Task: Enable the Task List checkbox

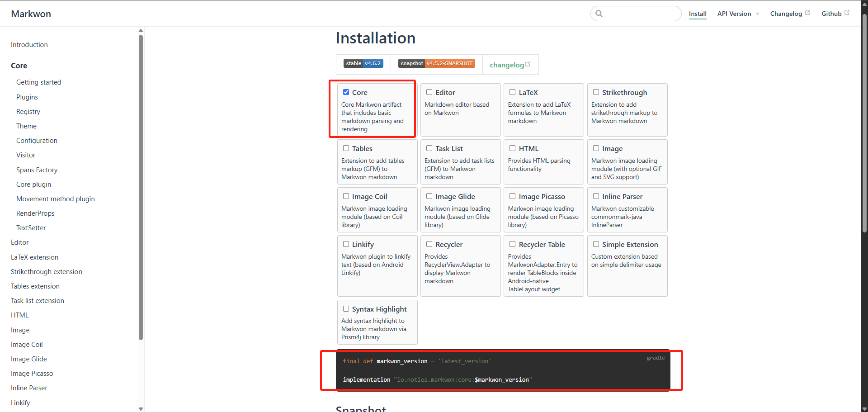Action: pyautogui.click(x=429, y=148)
